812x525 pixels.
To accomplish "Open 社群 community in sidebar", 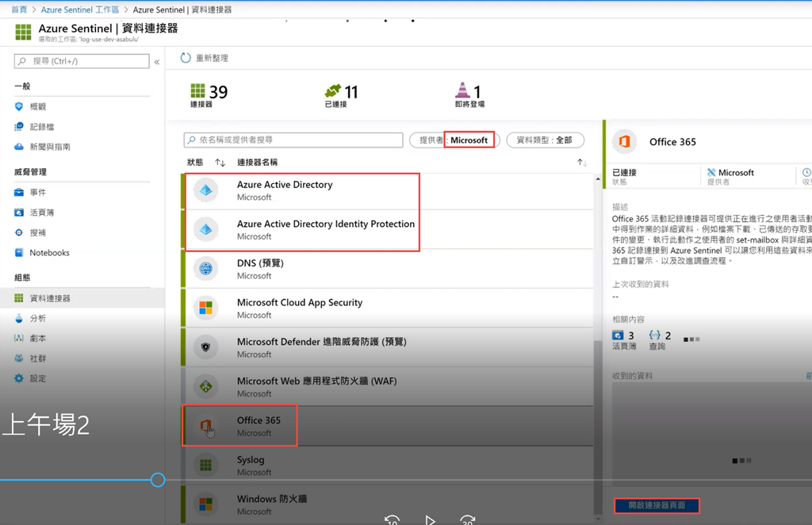I will pyautogui.click(x=38, y=358).
